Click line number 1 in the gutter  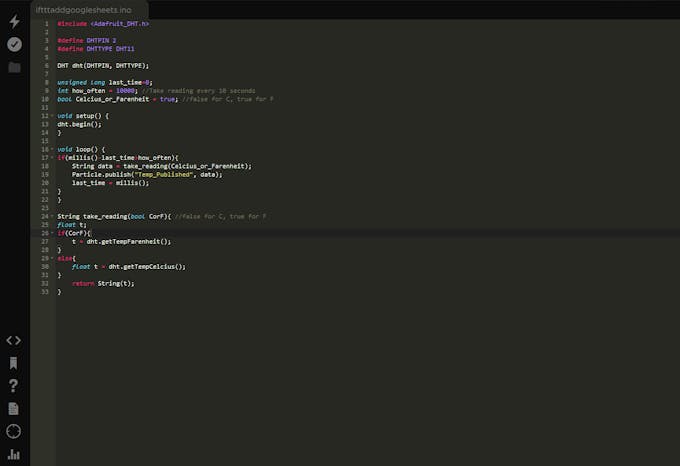click(47, 24)
